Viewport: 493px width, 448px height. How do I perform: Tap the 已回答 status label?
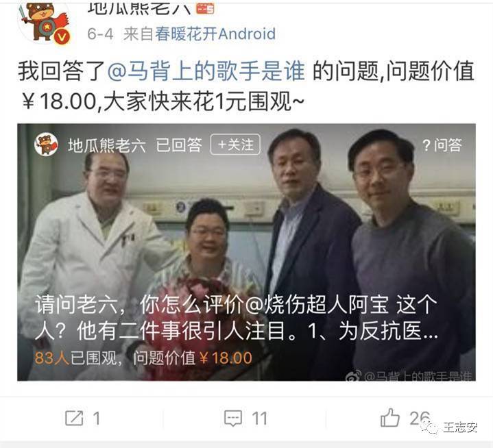coord(179,145)
